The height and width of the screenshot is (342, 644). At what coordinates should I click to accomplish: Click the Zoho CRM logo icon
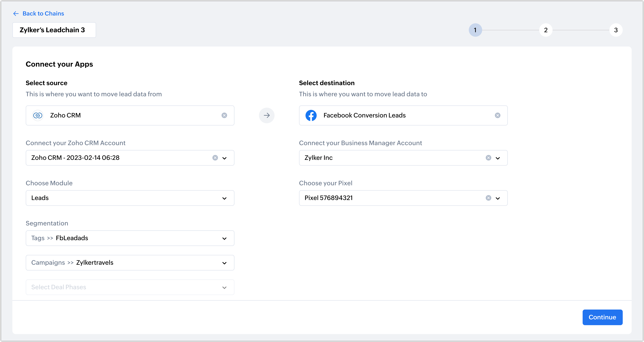pyautogui.click(x=38, y=115)
